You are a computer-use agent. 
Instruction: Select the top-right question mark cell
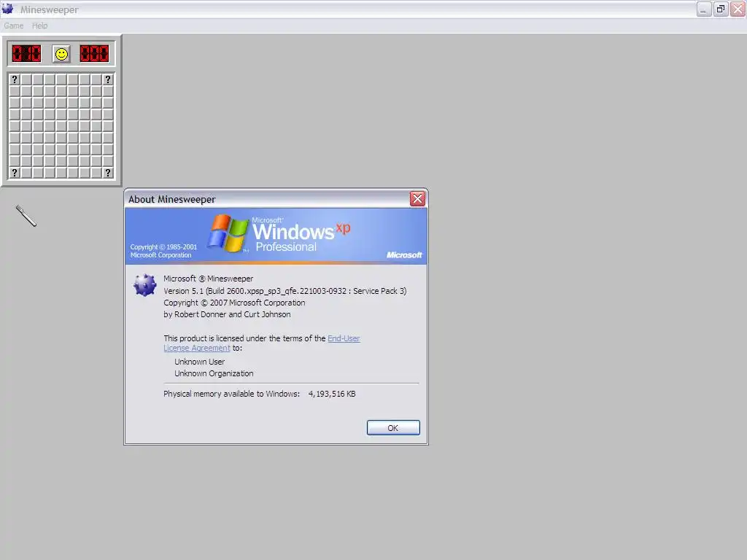(108, 79)
